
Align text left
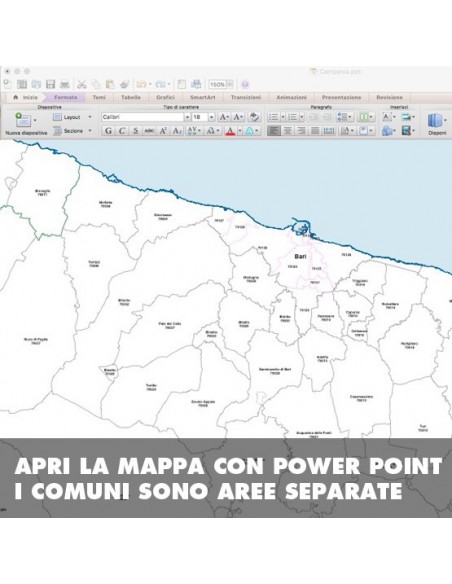(x=274, y=131)
